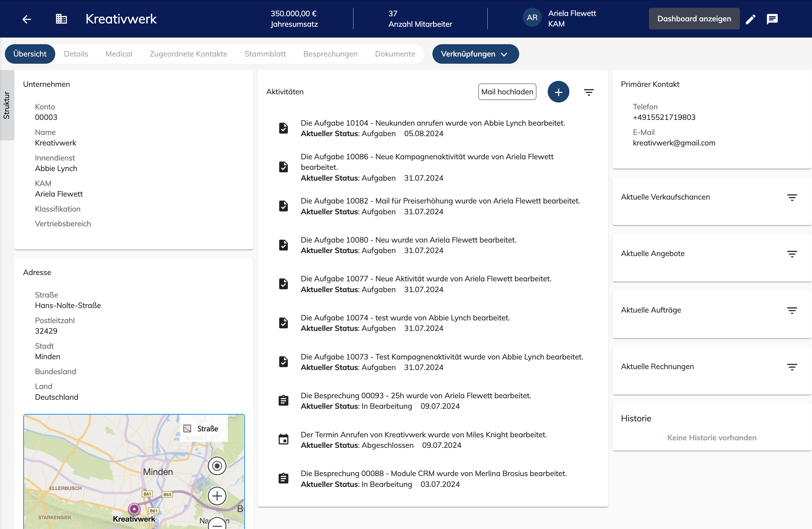This screenshot has width=812, height=529.
Task: Click task icon for Aufgabe 10073
Action: pos(283,362)
